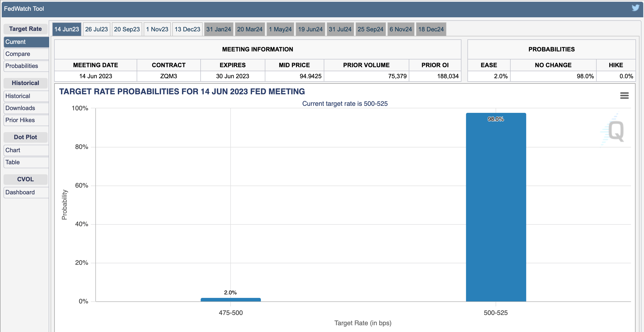The width and height of the screenshot is (644, 332).
Task: Open the Dot Plot Table
Action: (26, 162)
